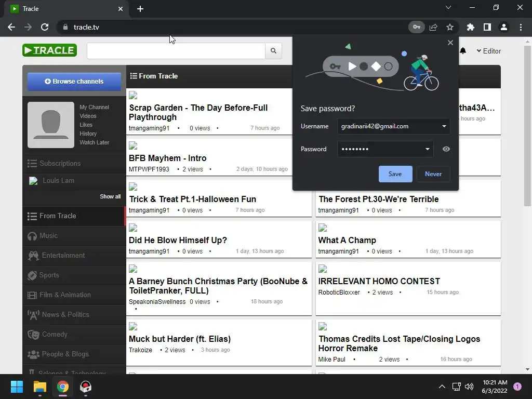
Task: Reload the page
Action: tap(45, 27)
